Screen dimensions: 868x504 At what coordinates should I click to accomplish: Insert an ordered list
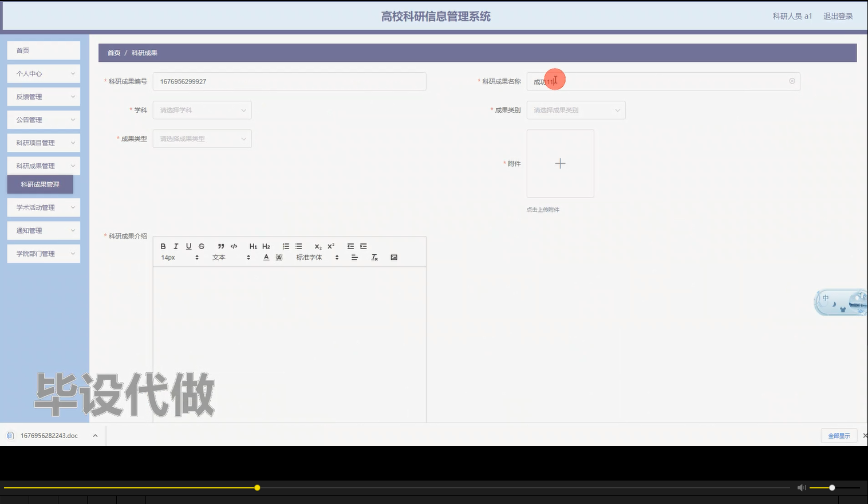285,246
